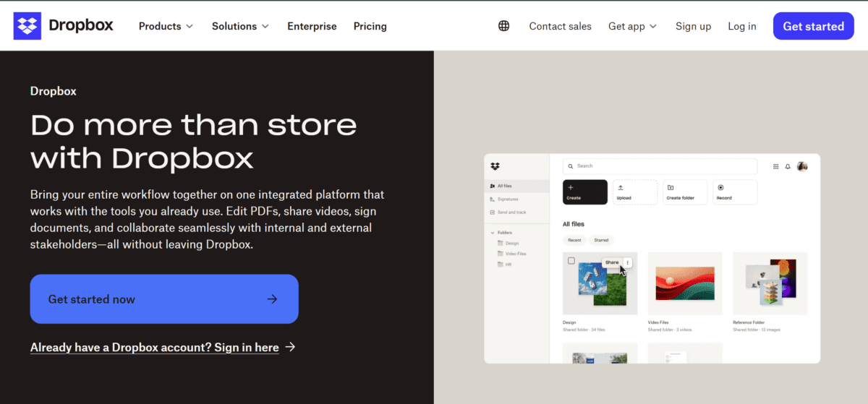
Task: Click the 'Shared folder · 3 videos' text
Action: [670, 330]
